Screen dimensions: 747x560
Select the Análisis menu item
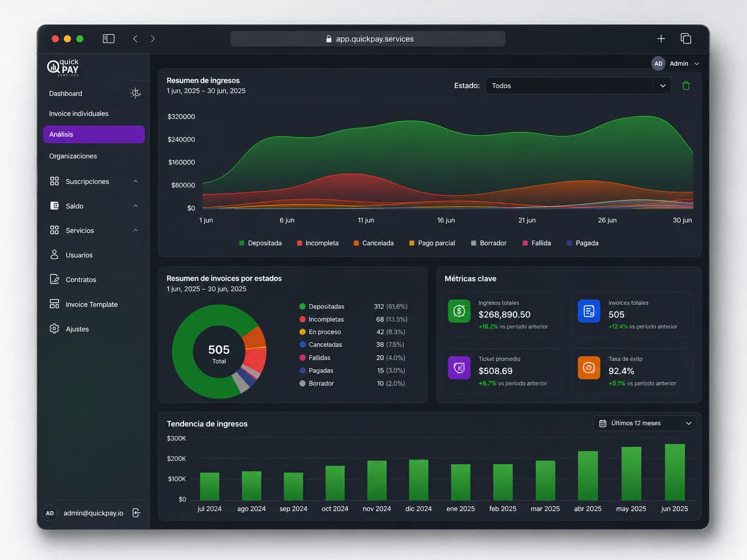pos(94,134)
